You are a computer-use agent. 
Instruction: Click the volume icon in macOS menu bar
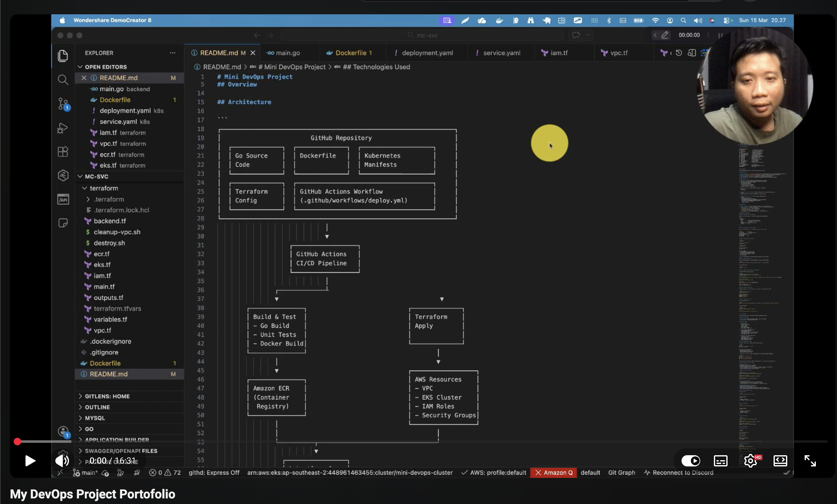(698, 21)
